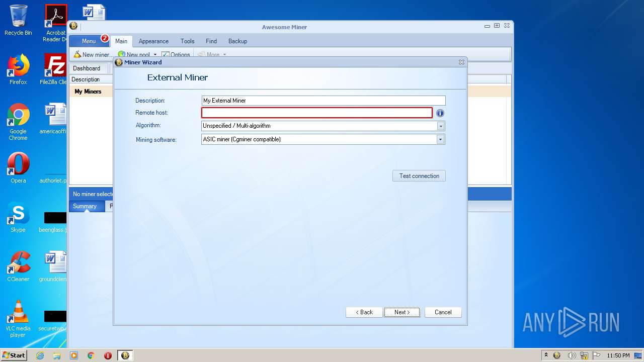Open Options from the toolbar

click(x=176, y=54)
